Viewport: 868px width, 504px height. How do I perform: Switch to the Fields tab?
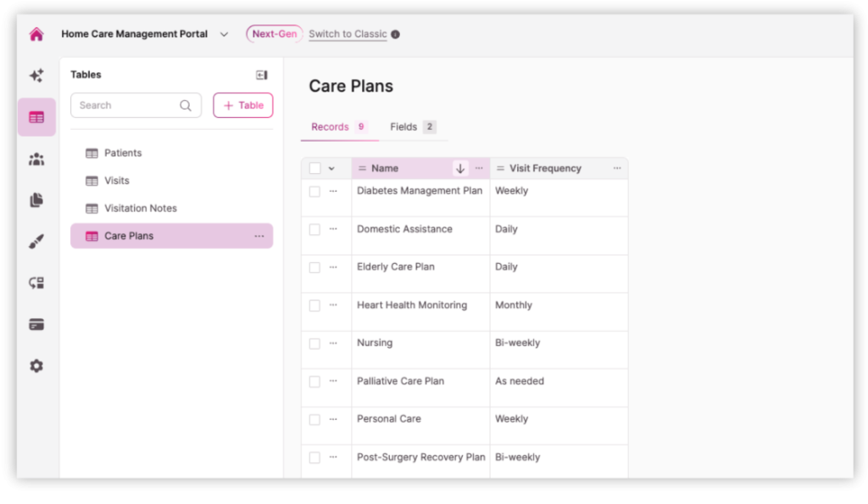pos(413,126)
